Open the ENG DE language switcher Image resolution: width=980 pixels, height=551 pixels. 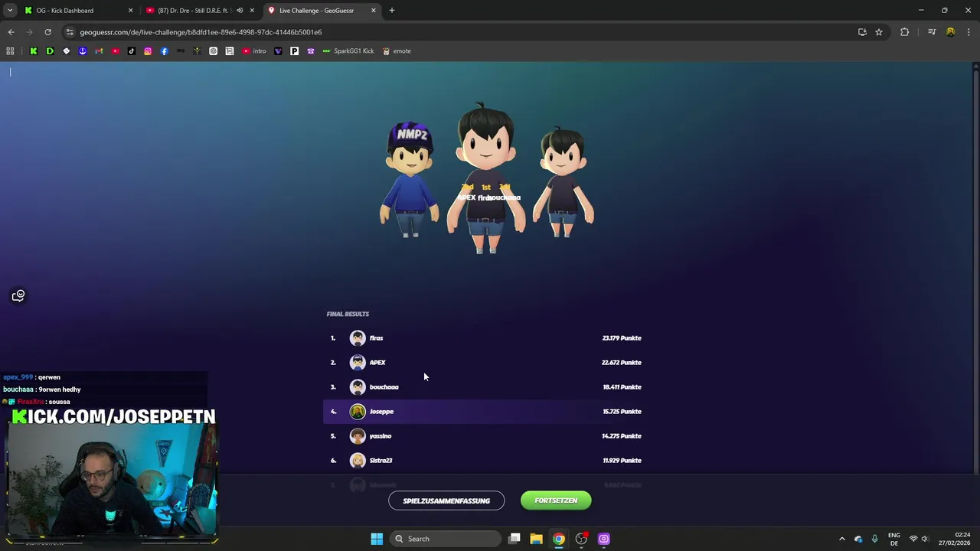pyautogui.click(x=893, y=539)
